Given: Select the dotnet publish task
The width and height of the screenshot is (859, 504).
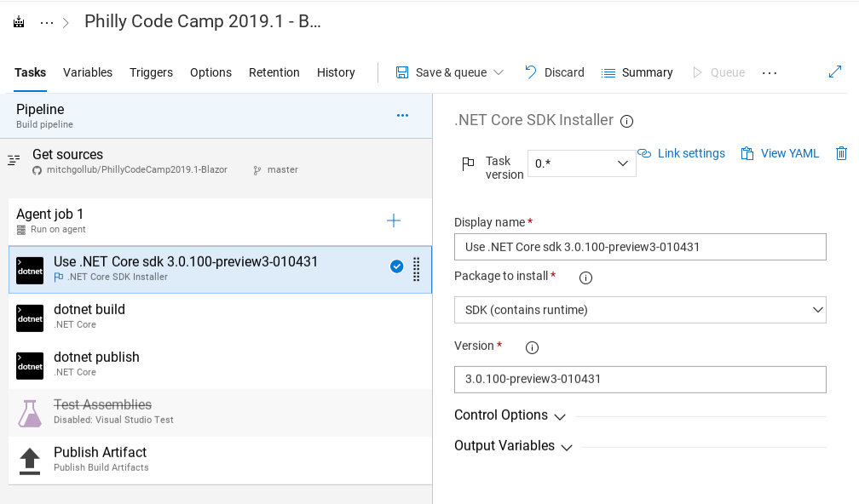Looking at the screenshot, I should pos(220,365).
